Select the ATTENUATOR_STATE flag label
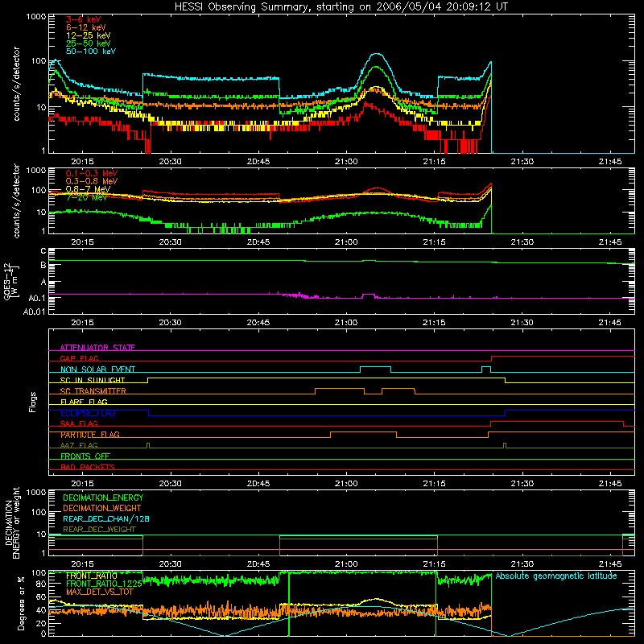Viewport: 644px width, 644px height. click(97, 348)
